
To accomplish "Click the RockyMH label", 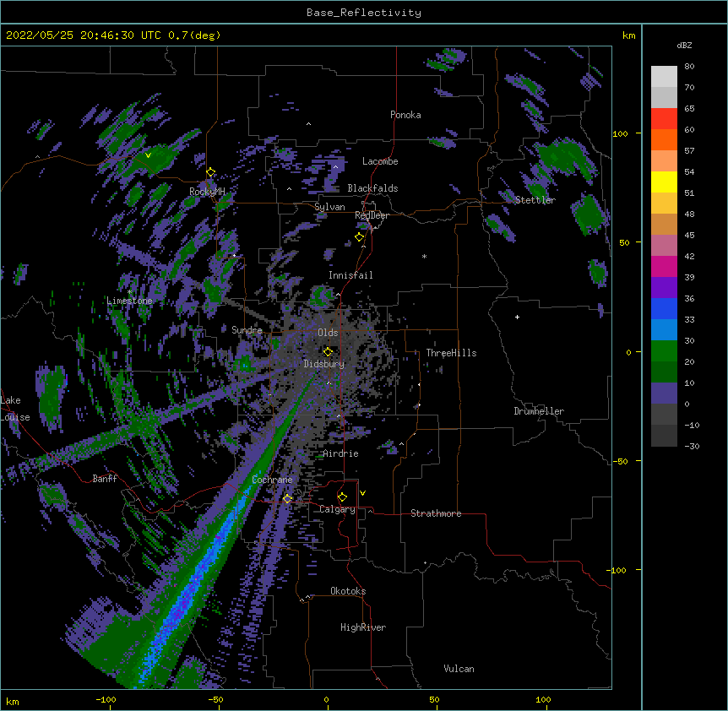I will pos(207,192).
